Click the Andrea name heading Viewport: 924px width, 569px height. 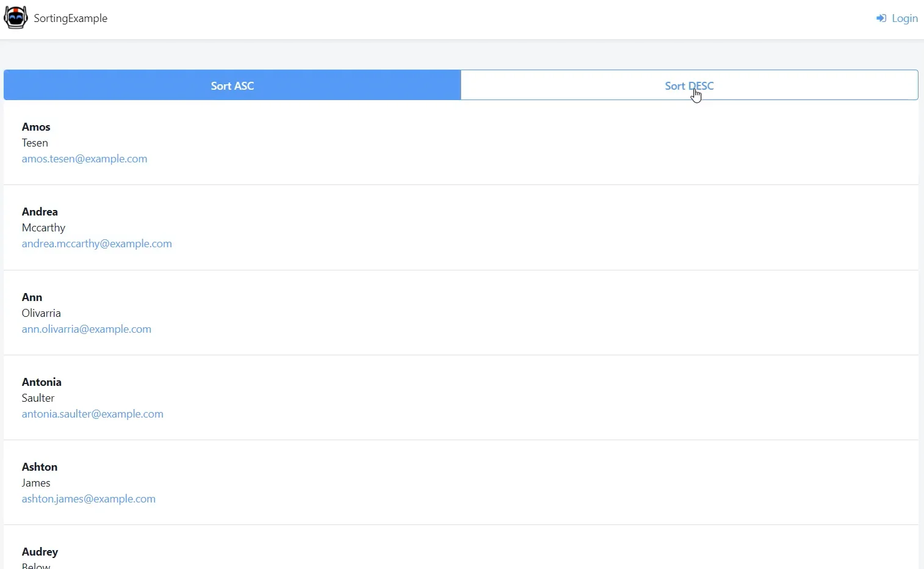pos(40,212)
